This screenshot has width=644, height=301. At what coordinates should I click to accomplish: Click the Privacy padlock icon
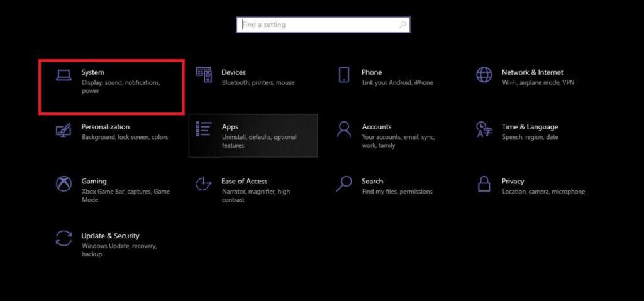pyautogui.click(x=484, y=183)
